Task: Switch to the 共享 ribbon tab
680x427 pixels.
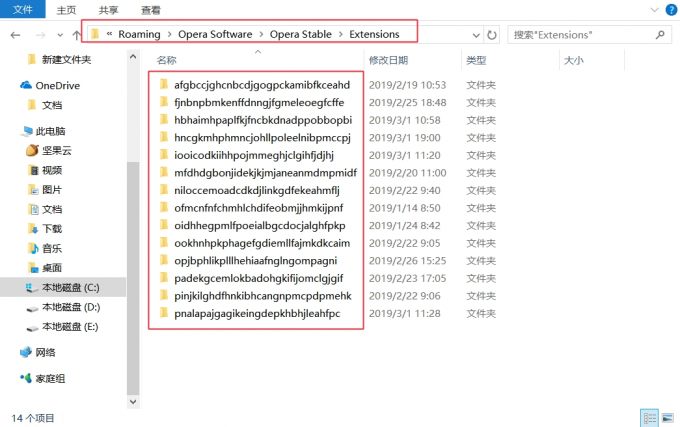Action: point(108,10)
